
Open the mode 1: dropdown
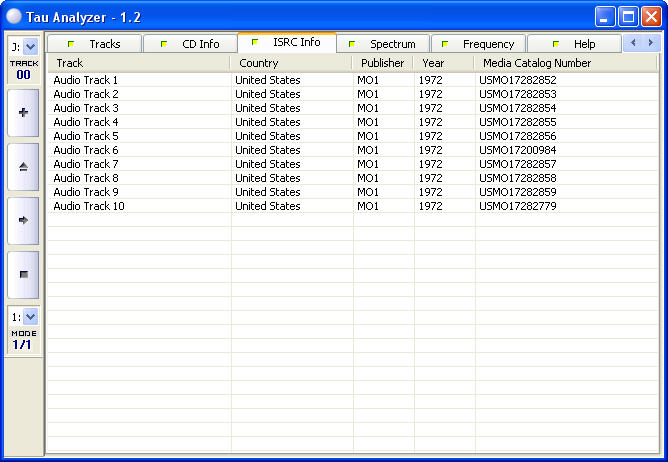(30, 317)
